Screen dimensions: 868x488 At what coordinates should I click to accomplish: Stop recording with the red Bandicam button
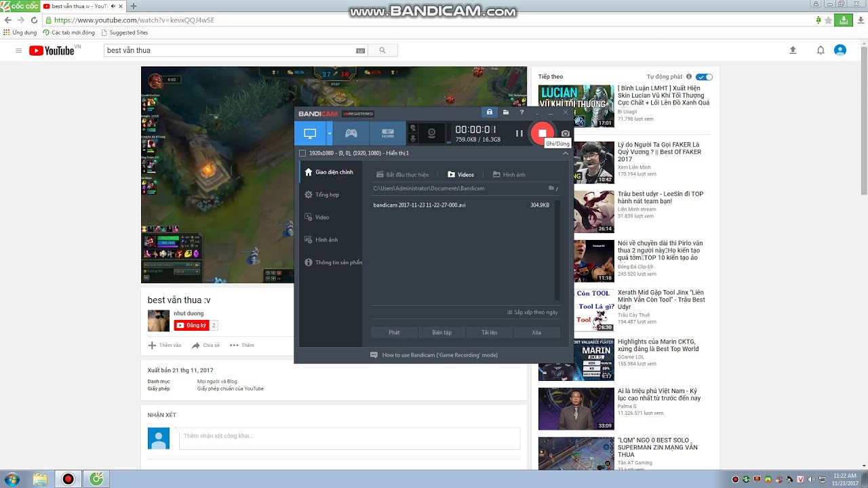(542, 134)
